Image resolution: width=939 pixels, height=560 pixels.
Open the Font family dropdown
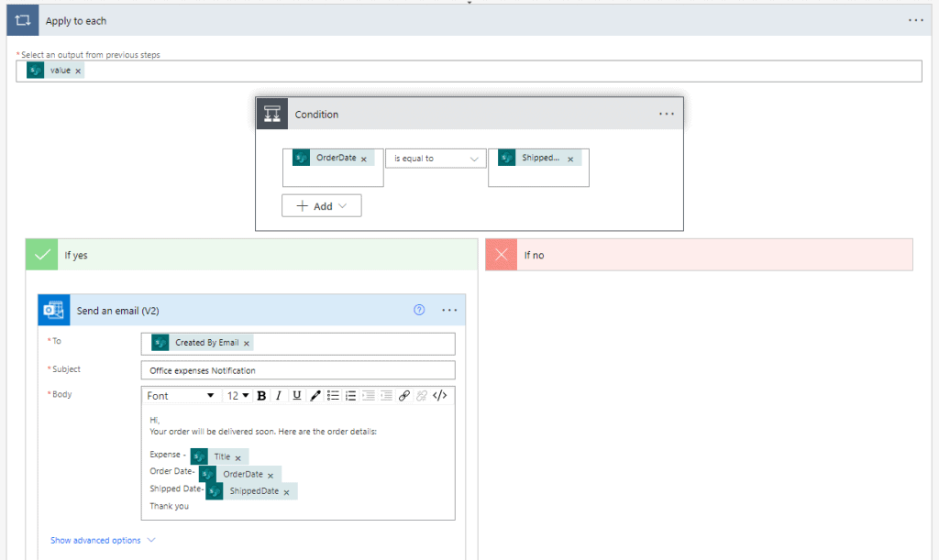coord(181,395)
